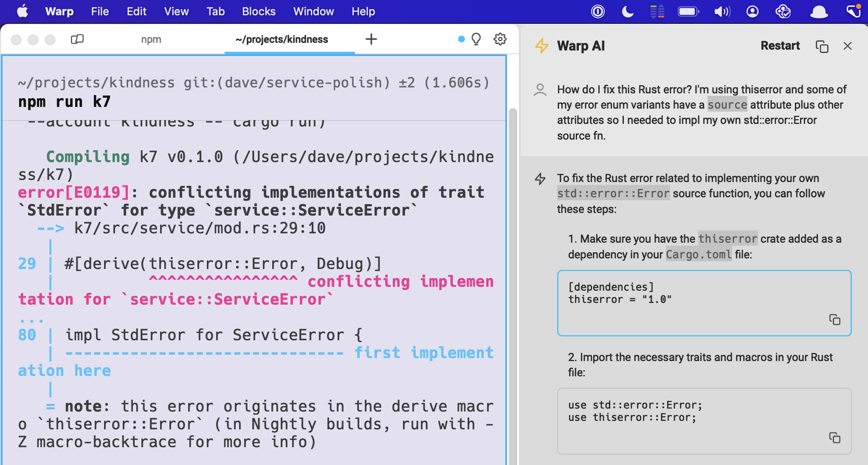This screenshot has height=465, width=868.
Task: Restart the Warp AI conversation
Action: pos(780,45)
